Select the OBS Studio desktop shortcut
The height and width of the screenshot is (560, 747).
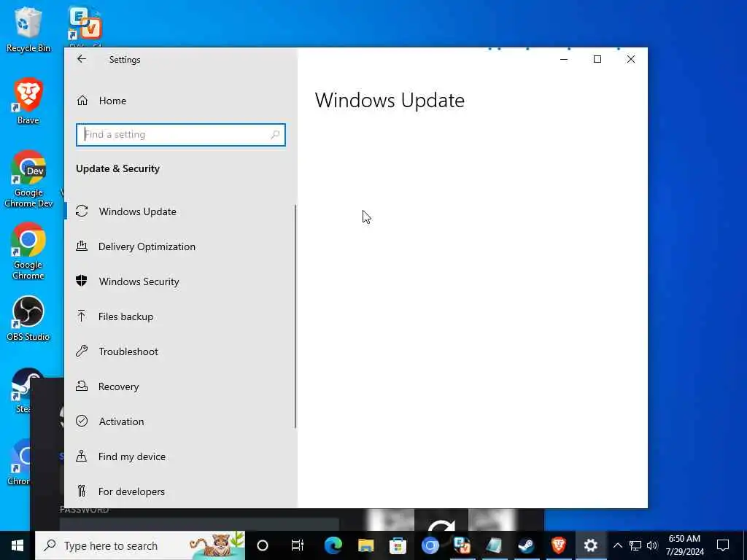coord(28,319)
